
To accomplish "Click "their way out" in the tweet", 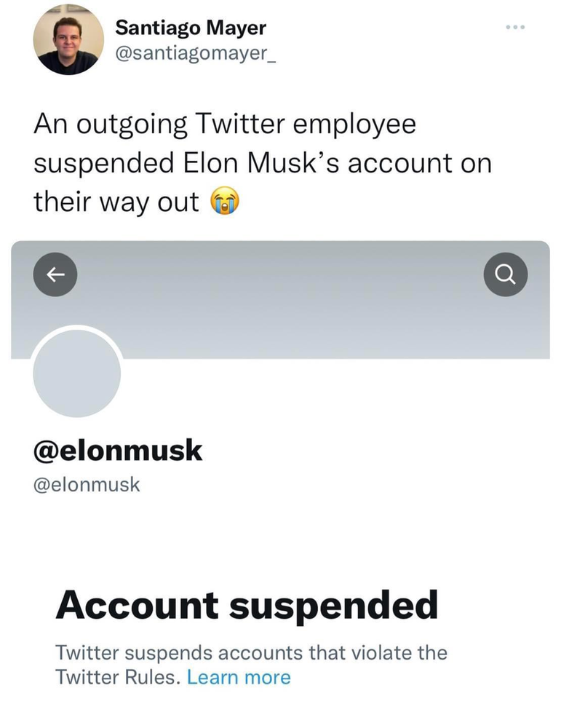I will click(116, 202).
